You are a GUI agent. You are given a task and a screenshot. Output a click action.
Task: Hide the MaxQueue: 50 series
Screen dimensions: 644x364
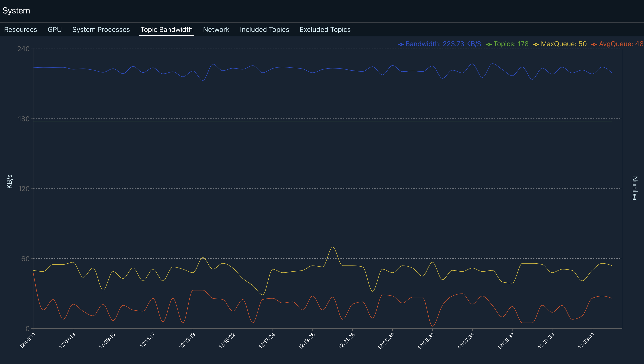[563, 44]
